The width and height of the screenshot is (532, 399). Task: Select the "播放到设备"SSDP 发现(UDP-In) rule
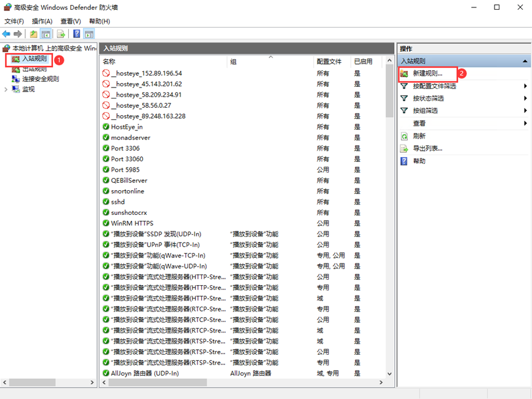242,234
